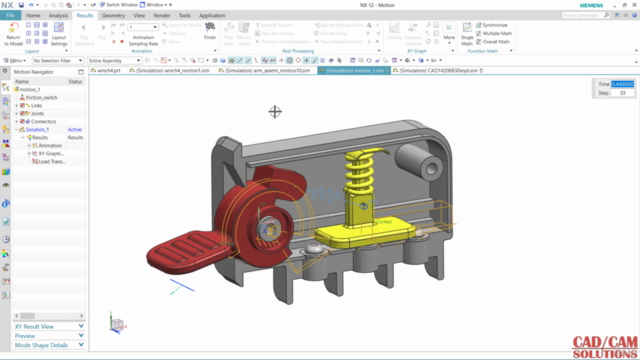
Task: Click the Save icon in title bar
Action: 21,5
